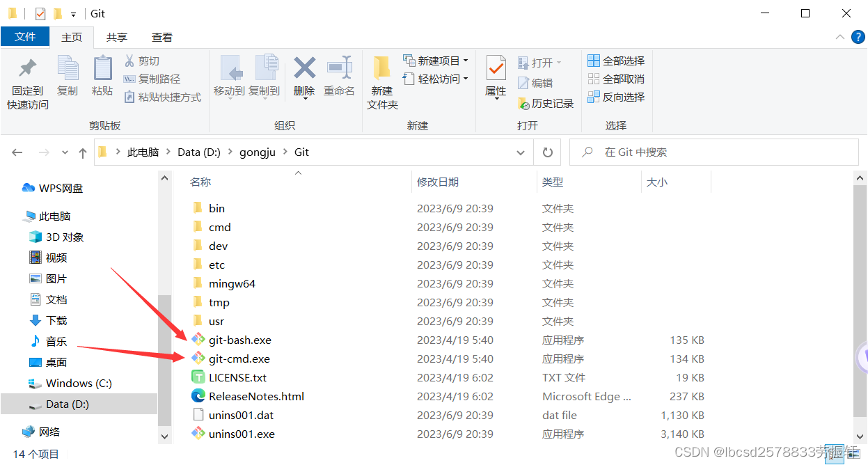Select Network in navigation pane
Viewport: 868px width, 465px height.
click(x=41, y=432)
